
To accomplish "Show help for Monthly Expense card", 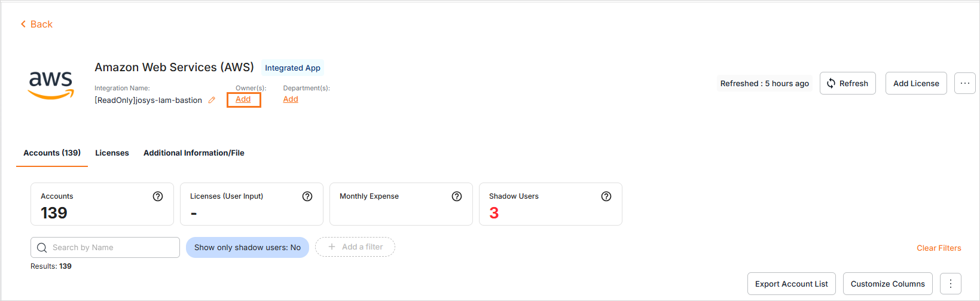I will point(457,196).
